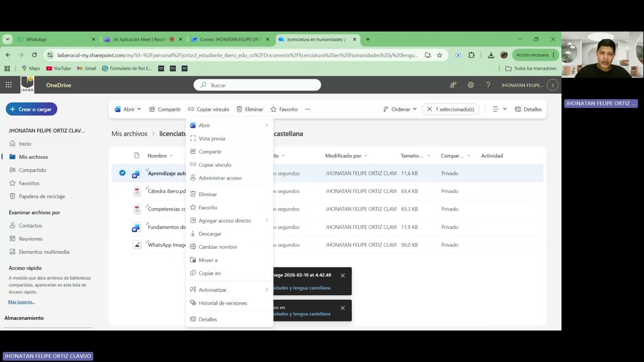Open the Gmail bookmark
644x362 pixels.
[x=86, y=68]
